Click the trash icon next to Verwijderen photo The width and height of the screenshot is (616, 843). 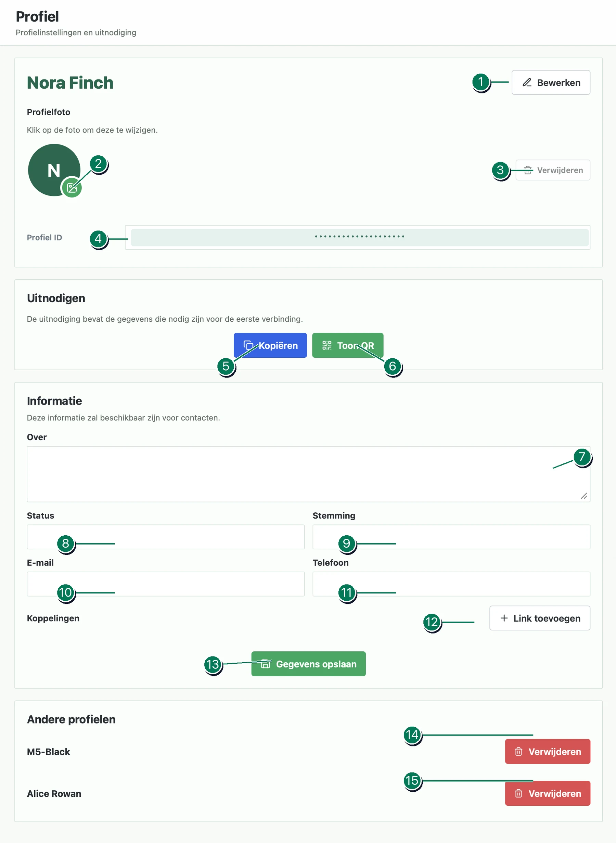click(528, 170)
